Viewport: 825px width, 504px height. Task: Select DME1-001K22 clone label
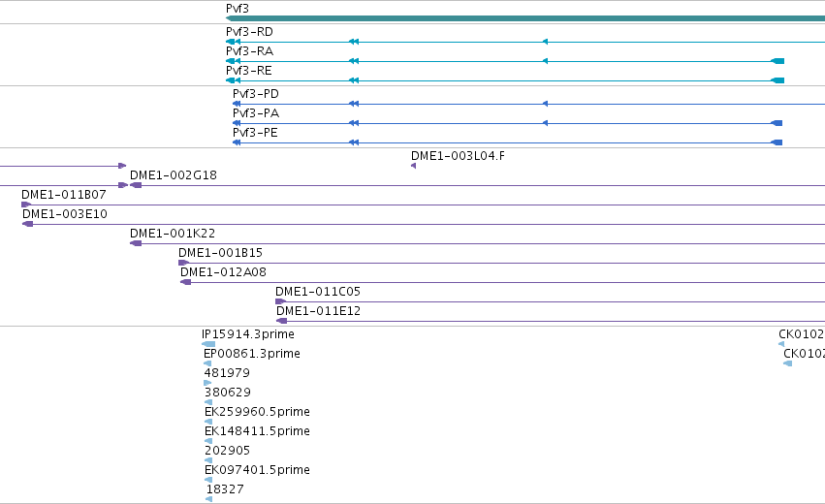[x=173, y=234]
